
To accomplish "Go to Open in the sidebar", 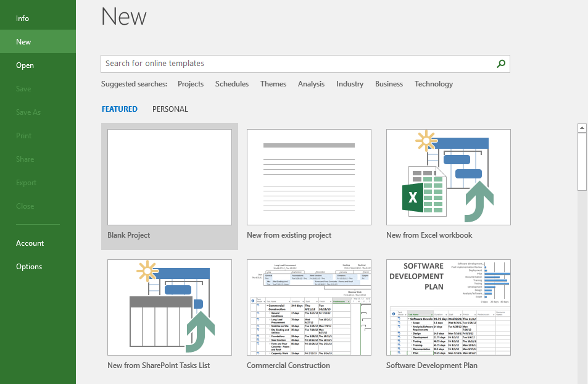I will click(38, 65).
